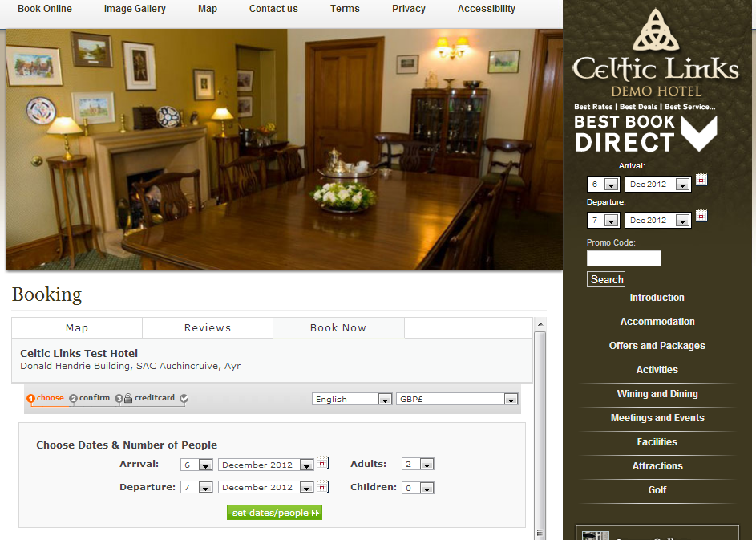This screenshot has width=756, height=540.
Task: Click the Celtic Links logo
Action: pos(655,53)
